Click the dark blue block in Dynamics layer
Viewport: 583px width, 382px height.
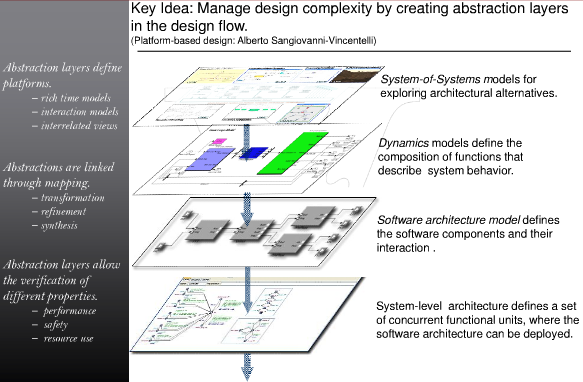click(253, 153)
